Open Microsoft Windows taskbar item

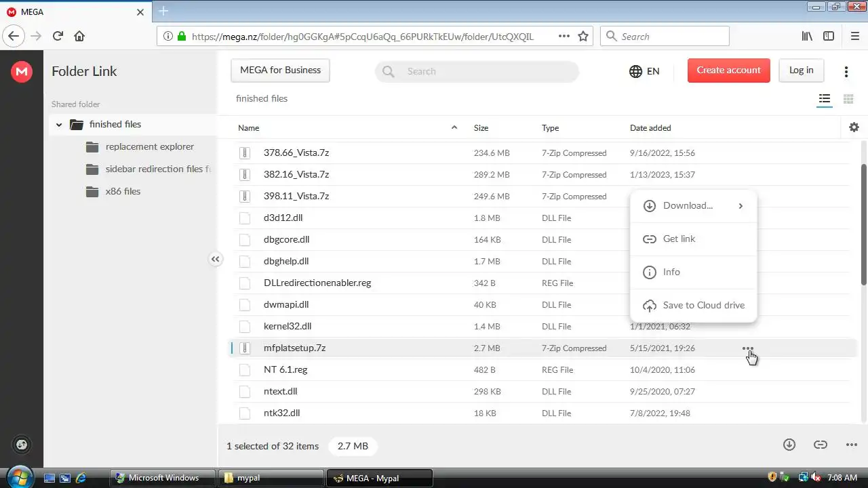pyautogui.click(x=163, y=478)
